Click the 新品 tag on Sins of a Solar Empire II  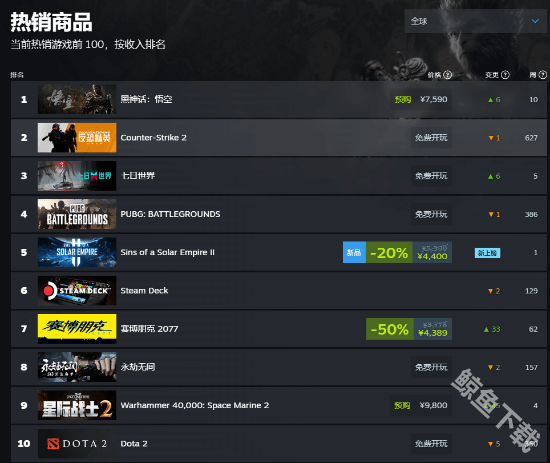[x=354, y=252]
